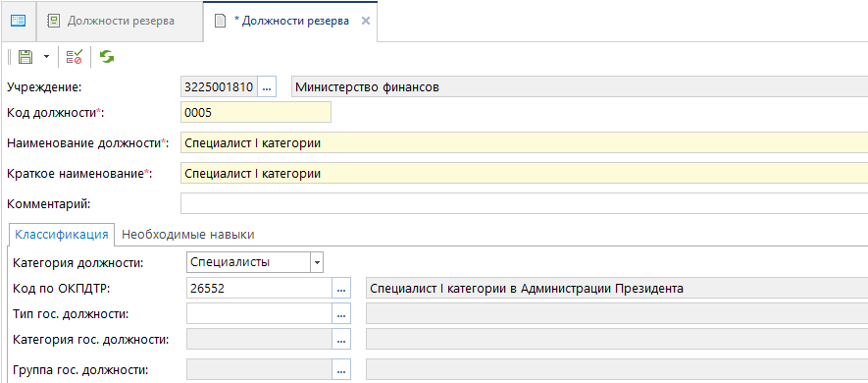Viewport: 868px width, 383px height.
Task: Click the Save floppy disk icon
Action: point(26,57)
